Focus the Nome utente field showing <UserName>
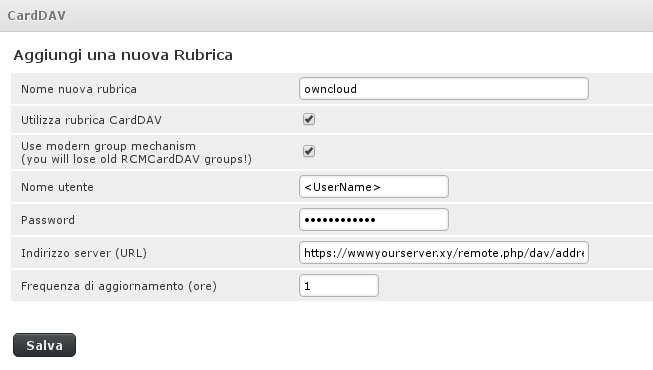This screenshot has height=370, width=653. (x=374, y=187)
